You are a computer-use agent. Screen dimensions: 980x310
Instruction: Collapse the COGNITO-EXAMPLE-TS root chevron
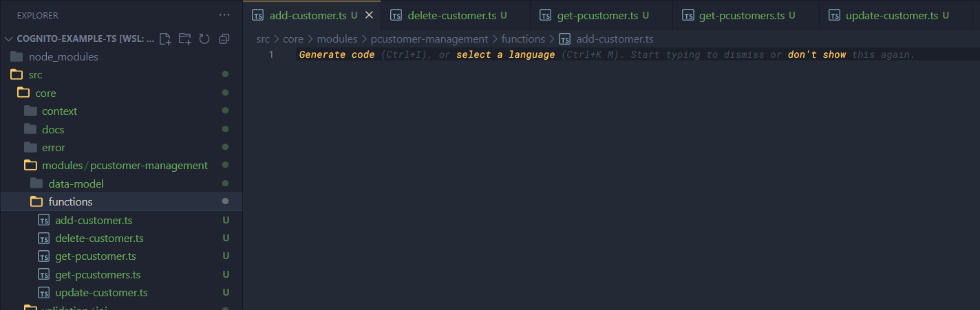click(9, 38)
